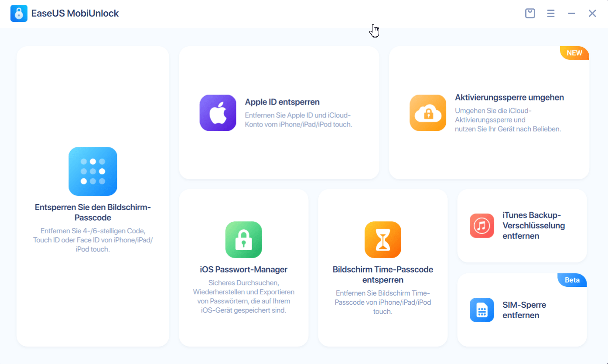Open 'iTunes Backup-Verschlüsselung entfernen' option
This screenshot has height=364, width=608.
click(x=534, y=226)
